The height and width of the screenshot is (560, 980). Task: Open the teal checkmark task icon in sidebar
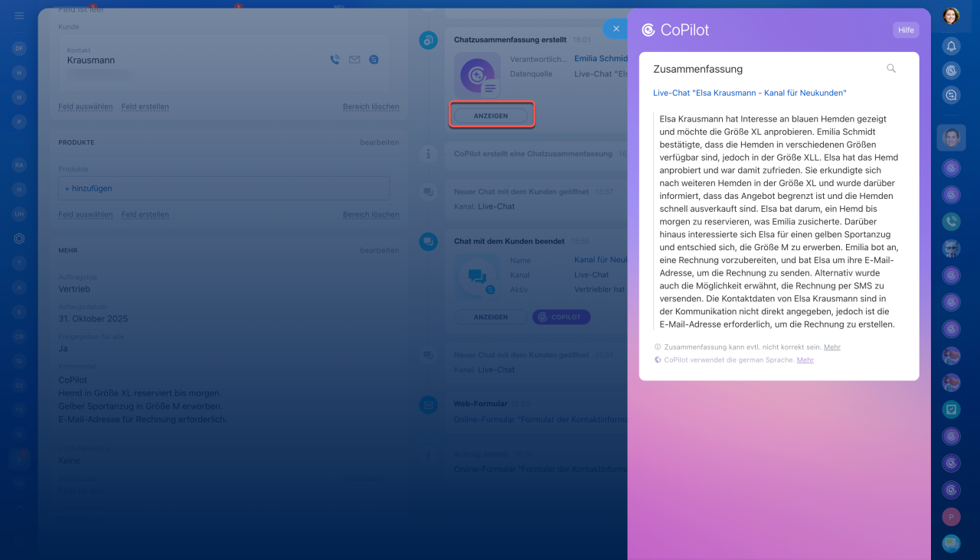951,409
